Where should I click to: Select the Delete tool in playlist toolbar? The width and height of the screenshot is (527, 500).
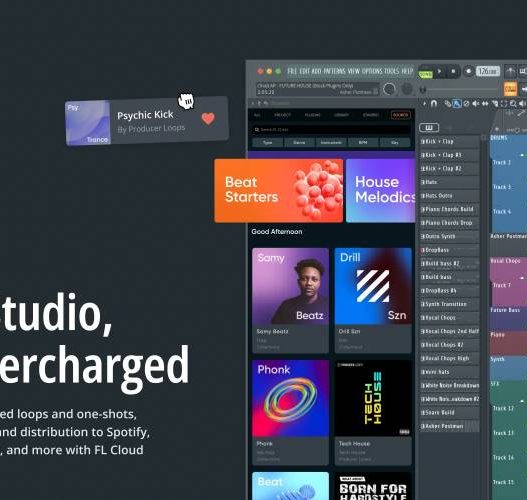[466, 103]
